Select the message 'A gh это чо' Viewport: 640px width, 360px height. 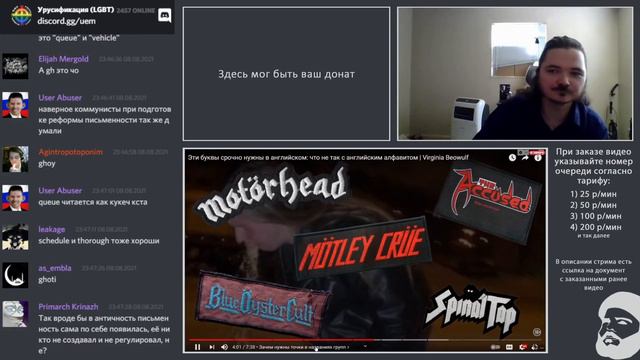point(58,71)
